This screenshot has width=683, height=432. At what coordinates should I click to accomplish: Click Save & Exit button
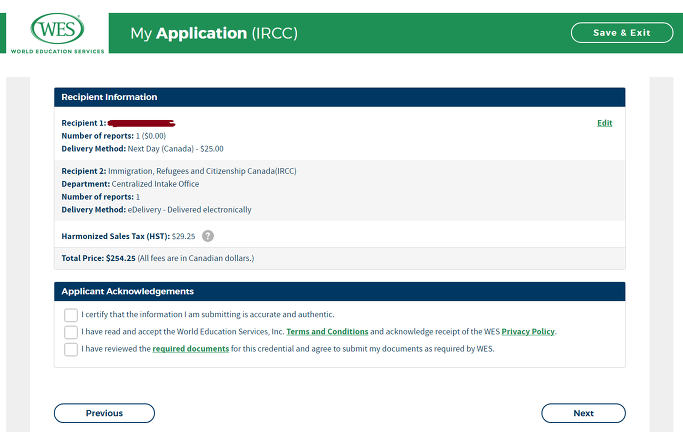coord(622,33)
